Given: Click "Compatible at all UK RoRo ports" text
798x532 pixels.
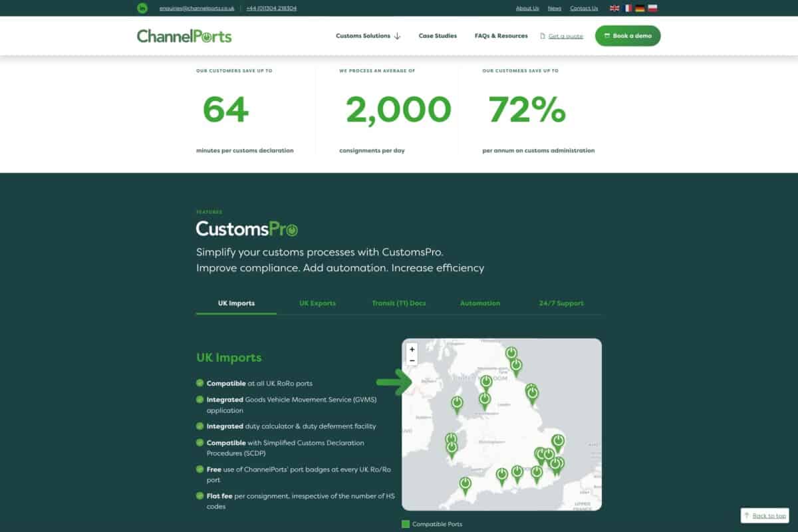Looking at the screenshot, I should tap(259, 384).
